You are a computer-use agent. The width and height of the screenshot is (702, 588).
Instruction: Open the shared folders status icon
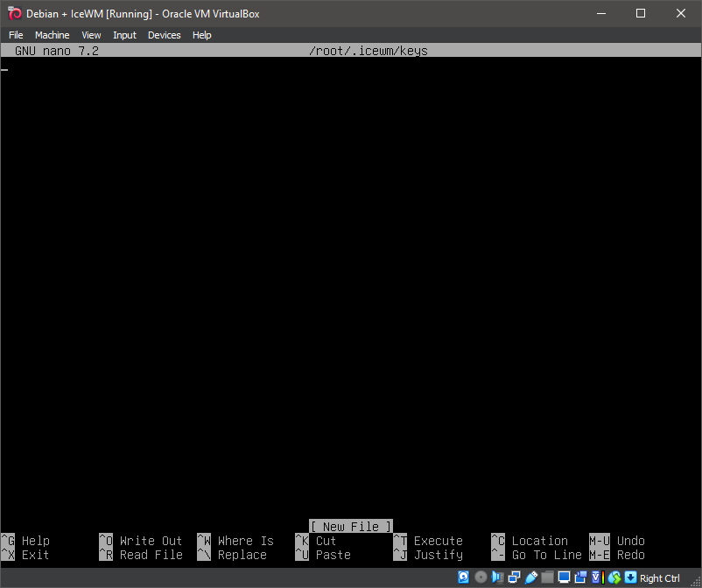[547, 577]
